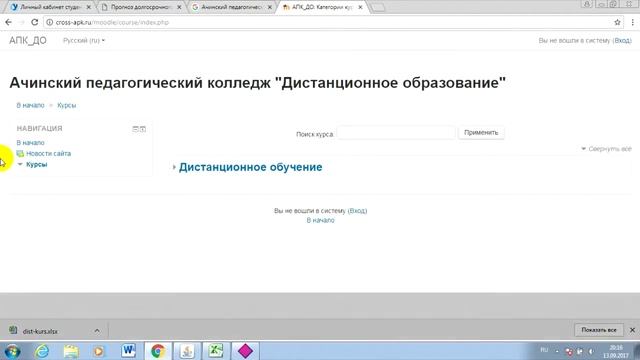Open the Дистанционное обучение category link
Image resolution: width=640 pixels, height=360 pixels.
[x=251, y=167]
